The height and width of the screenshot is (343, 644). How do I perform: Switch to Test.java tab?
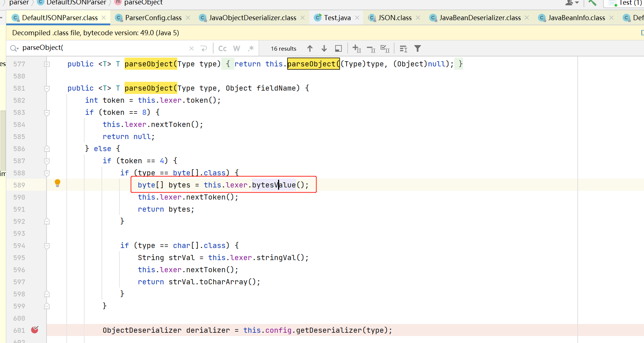(x=337, y=18)
